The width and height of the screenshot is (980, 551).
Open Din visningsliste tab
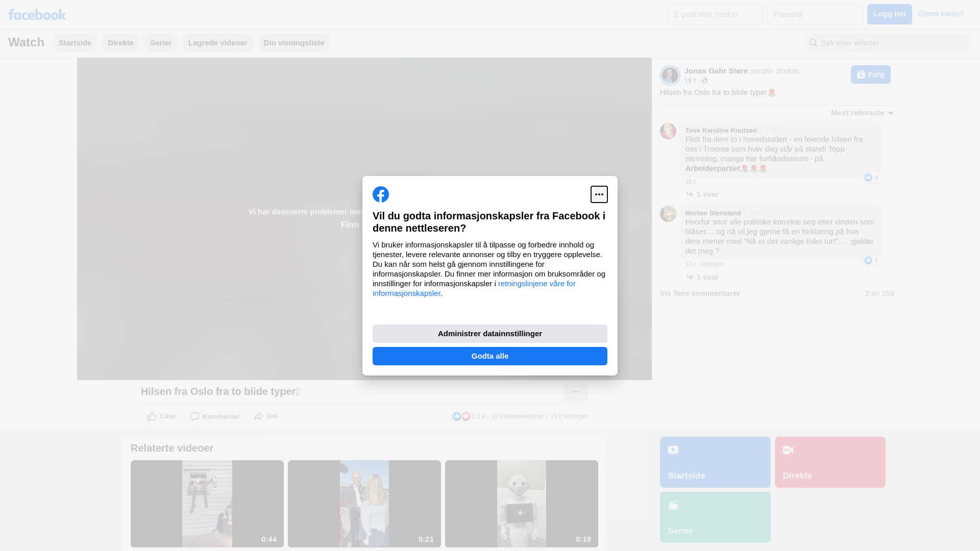[x=294, y=43]
